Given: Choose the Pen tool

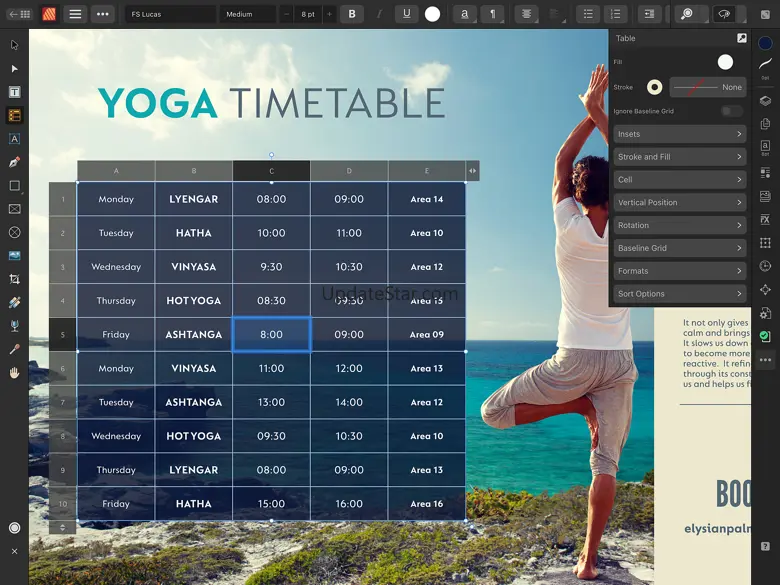Looking at the screenshot, I should (14, 162).
